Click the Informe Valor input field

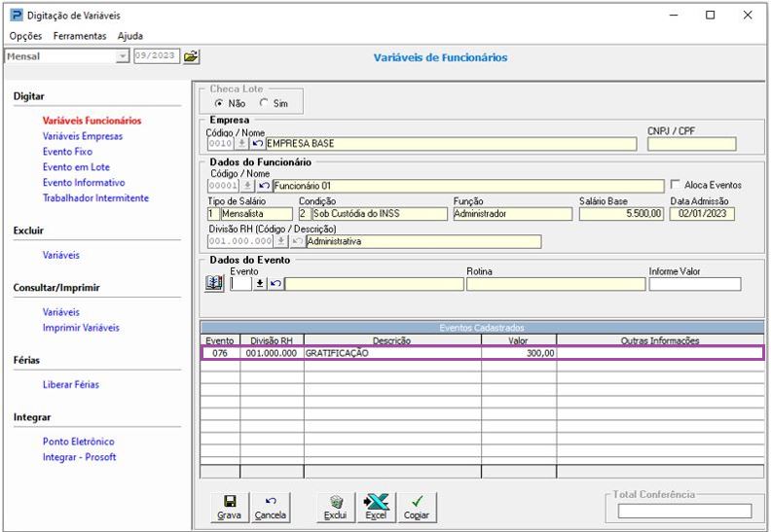695,284
